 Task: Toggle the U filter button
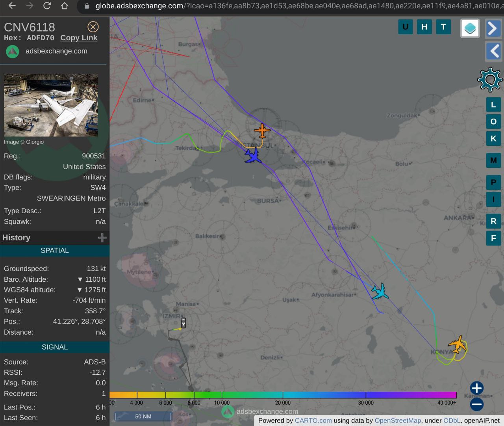pos(405,27)
